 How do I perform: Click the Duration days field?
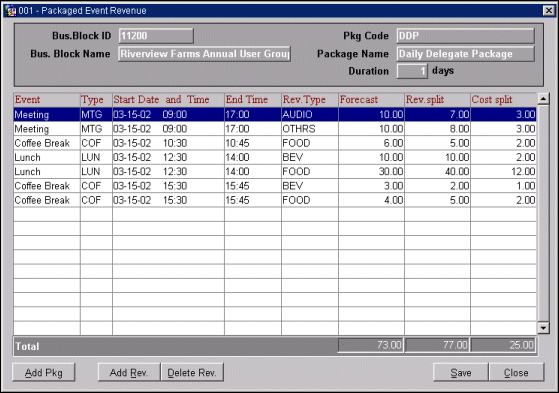pos(412,71)
